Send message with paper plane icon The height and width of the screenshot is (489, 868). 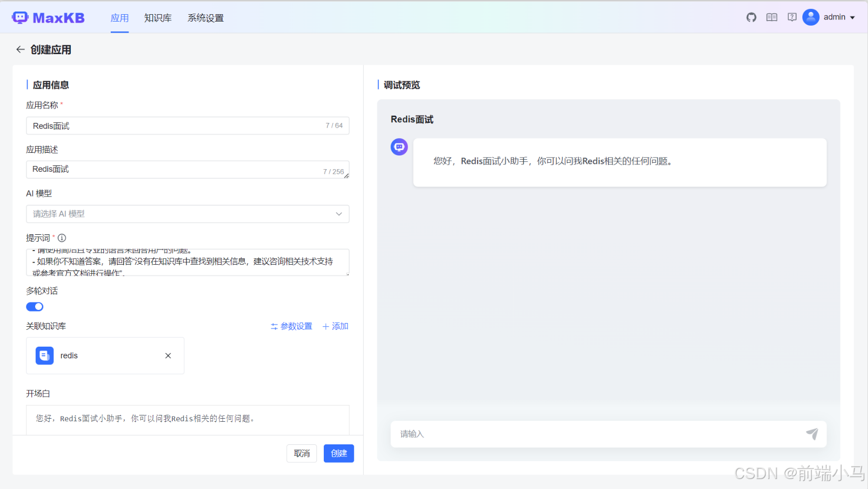[x=812, y=434]
